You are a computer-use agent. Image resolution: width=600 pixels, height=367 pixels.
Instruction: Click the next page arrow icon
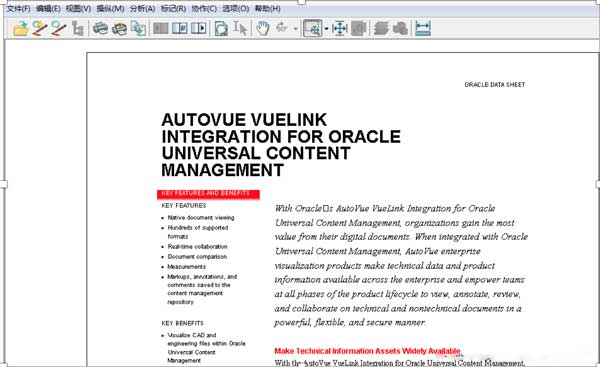(x=199, y=28)
